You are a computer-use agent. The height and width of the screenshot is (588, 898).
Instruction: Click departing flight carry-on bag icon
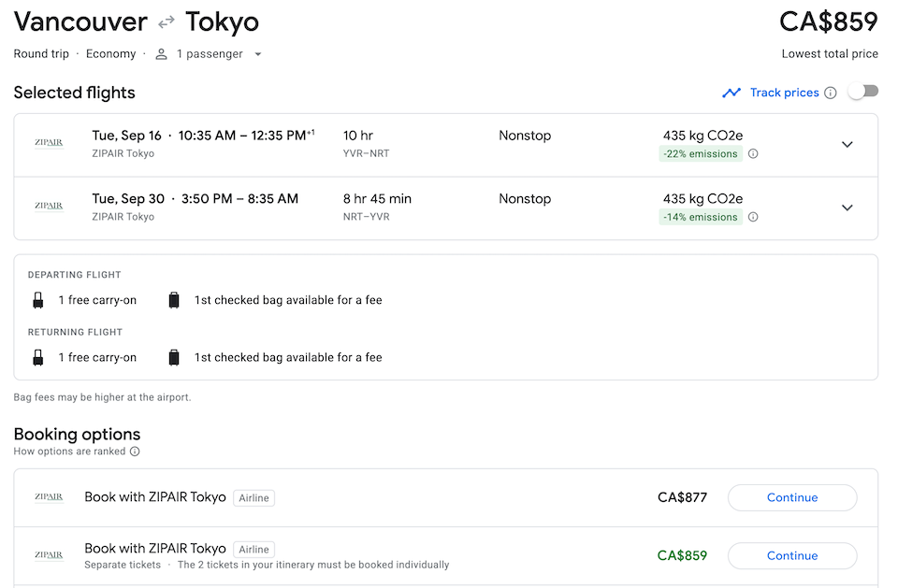pyautogui.click(x=37, y=300)
